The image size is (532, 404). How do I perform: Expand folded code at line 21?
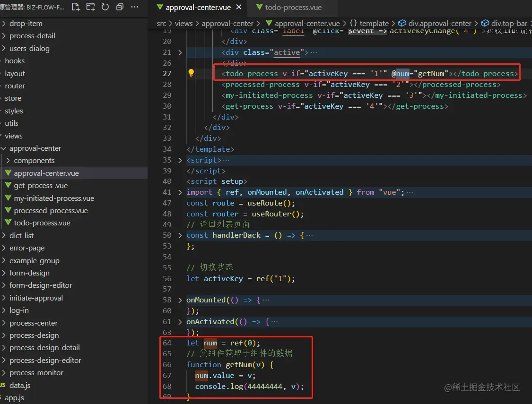pos(180,52)
